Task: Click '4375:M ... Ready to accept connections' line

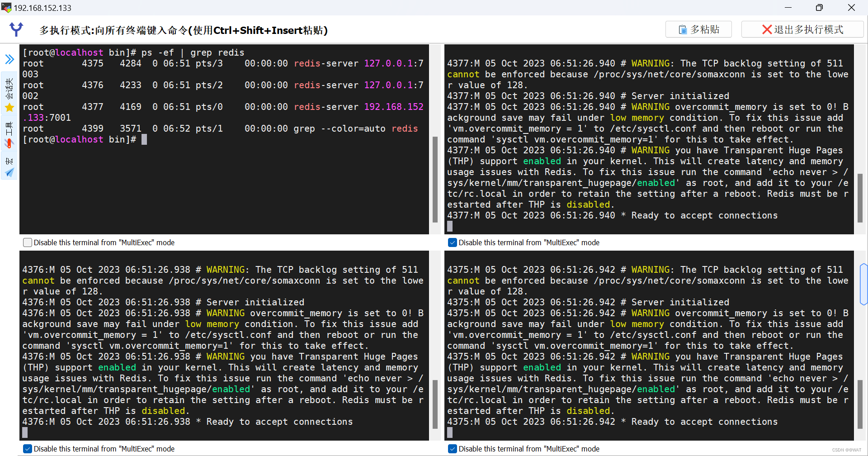Action: pyautogui.click(x=613, y=422)
